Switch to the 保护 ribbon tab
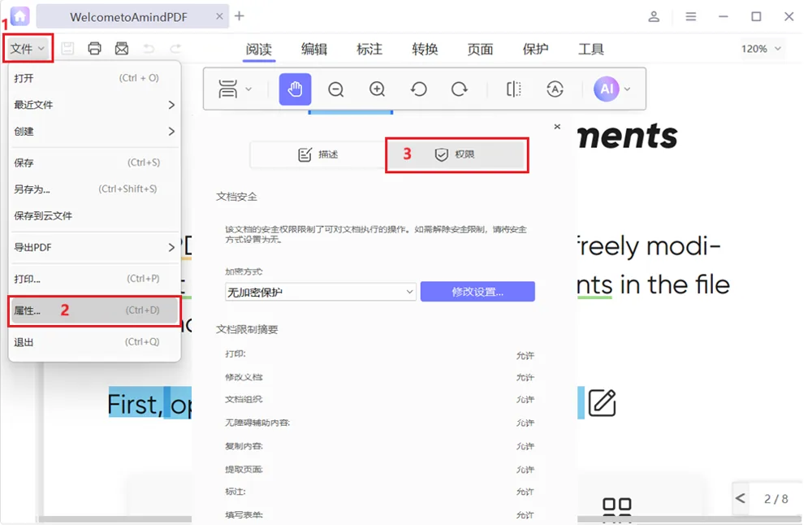Image resolution: width=812 pixels, height=525 pixels. pyautogui.click(x=535, y=50)
